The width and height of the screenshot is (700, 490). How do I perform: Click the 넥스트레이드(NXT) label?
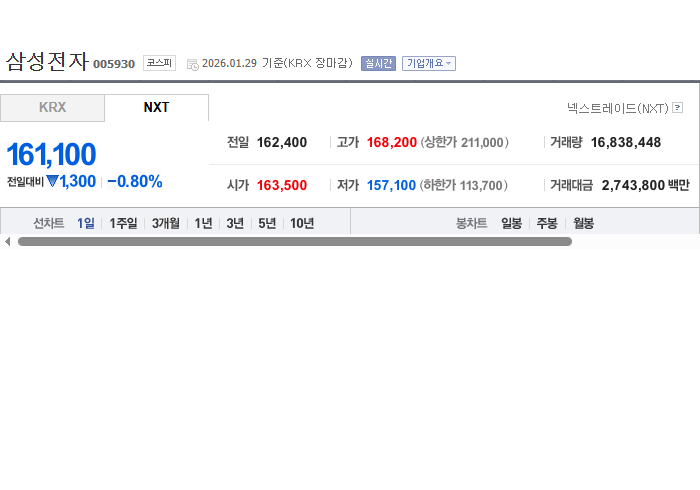coord(618,108)
